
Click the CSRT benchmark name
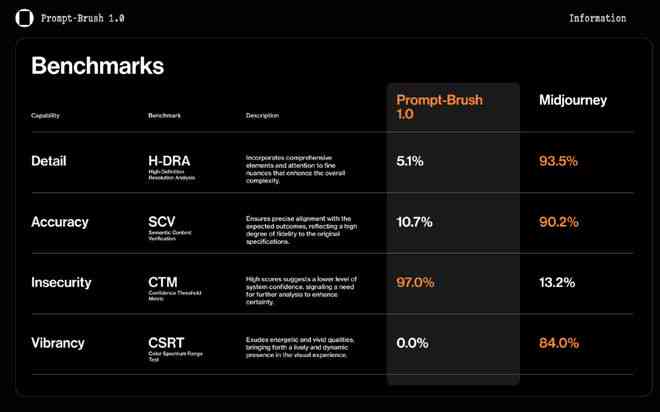[166, 343]
